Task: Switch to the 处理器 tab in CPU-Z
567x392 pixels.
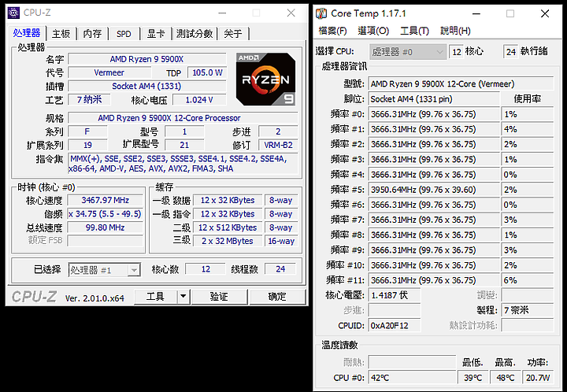Action: (27, 33)
